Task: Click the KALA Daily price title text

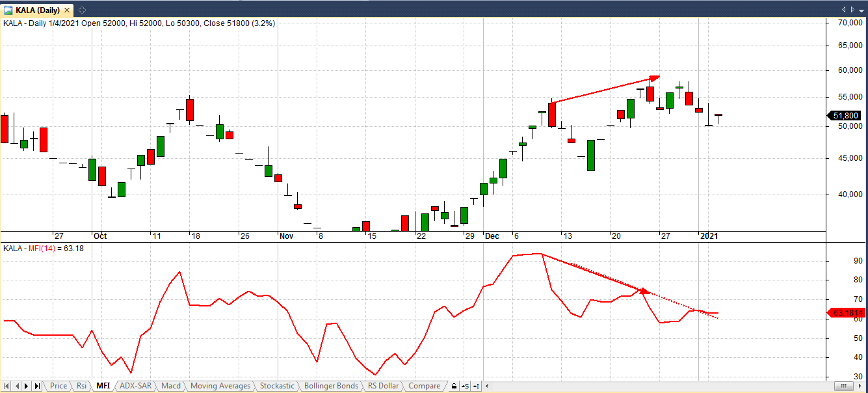Action: tap(139, 23)
